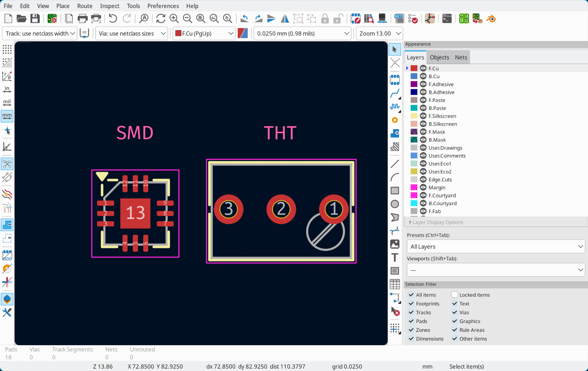Toggle the ratsnest display

[x=7, y=164]
